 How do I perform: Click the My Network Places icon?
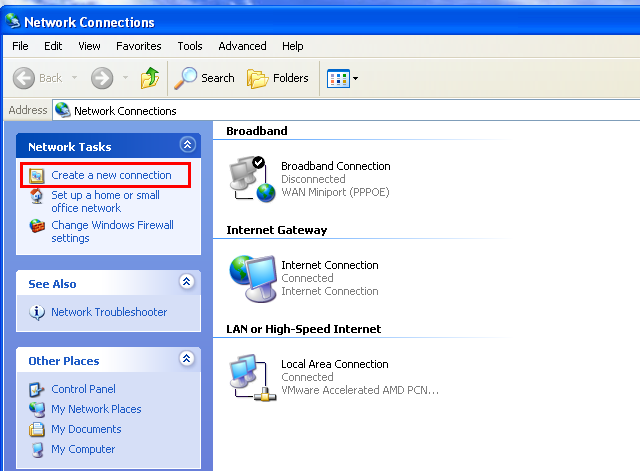pos(37,410)
